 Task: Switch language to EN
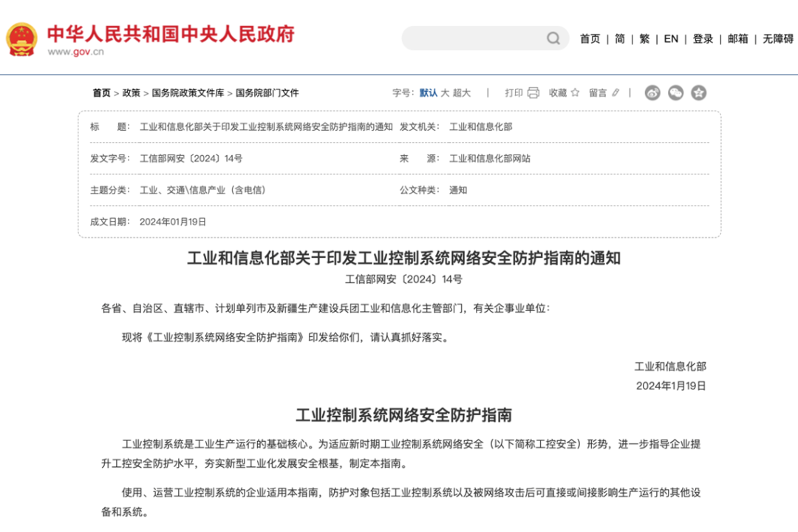tap(670, 39)
